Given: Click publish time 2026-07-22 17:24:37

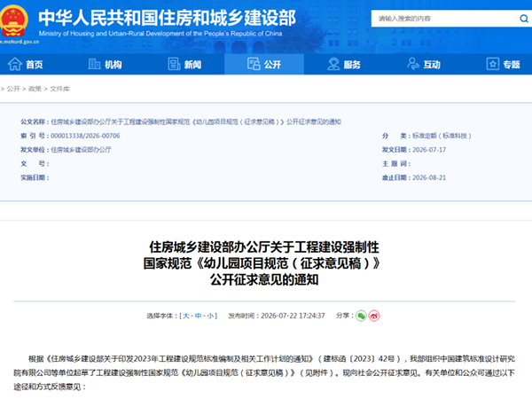Looking at the screenshot, I should click(293, 316).
